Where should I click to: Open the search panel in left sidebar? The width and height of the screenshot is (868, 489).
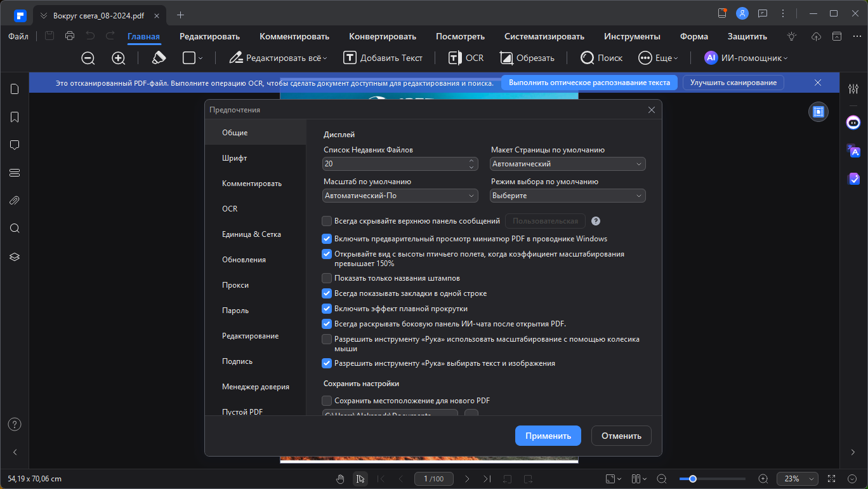(15, 229)
